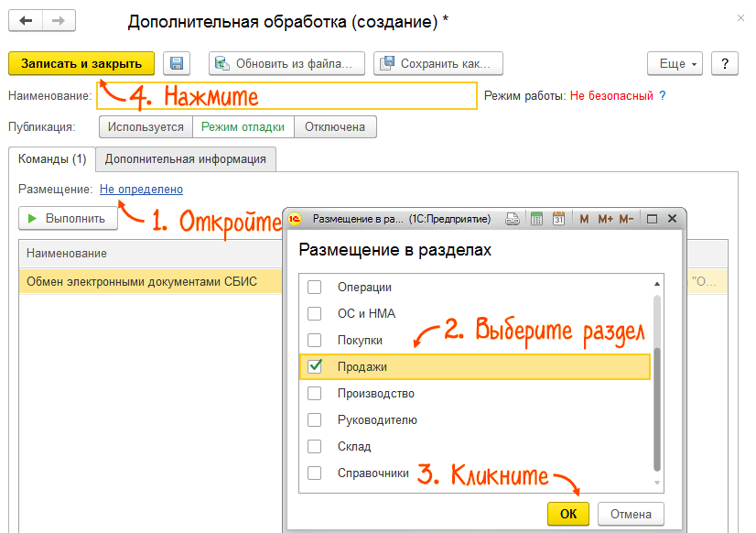Click the help question mark button

725,63
